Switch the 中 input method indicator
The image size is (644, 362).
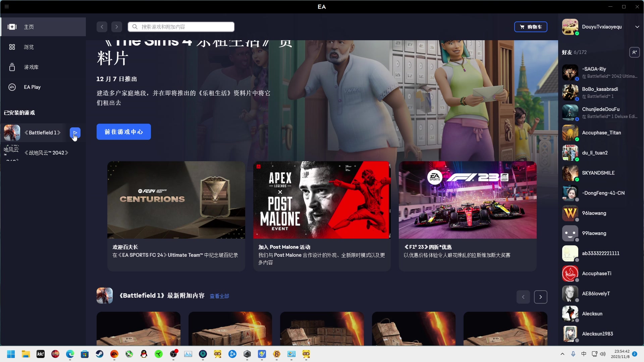point(584,354)
